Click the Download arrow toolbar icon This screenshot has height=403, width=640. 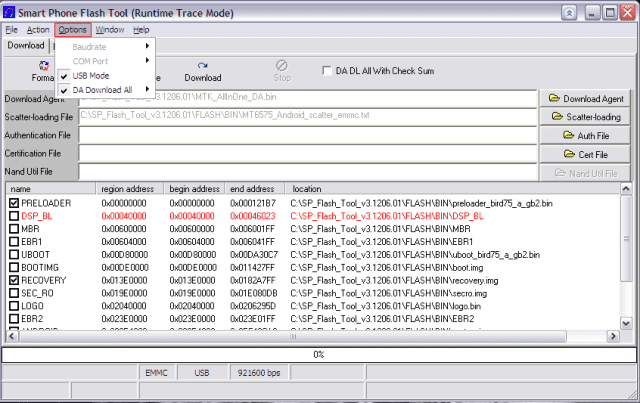tap(202, 65)
